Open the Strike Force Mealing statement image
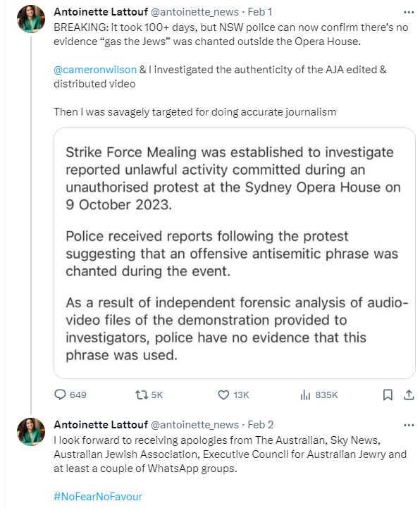 234,253
